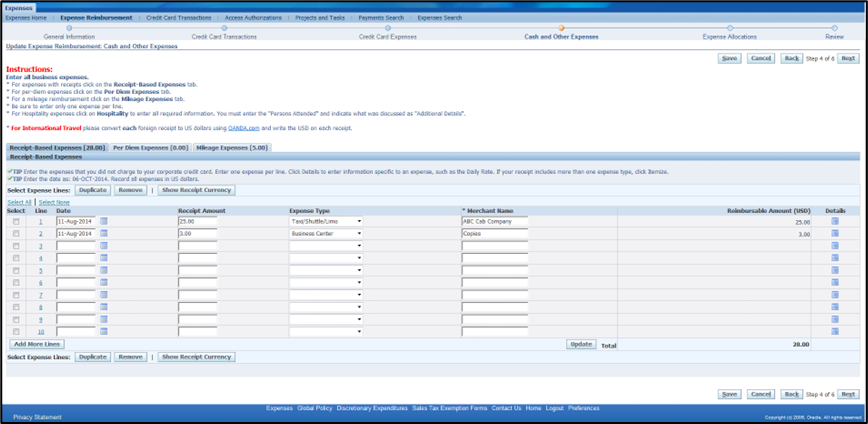Click the Details icon on line 10
This screenshot has height=424, width=868.
[x=835, y=331]
